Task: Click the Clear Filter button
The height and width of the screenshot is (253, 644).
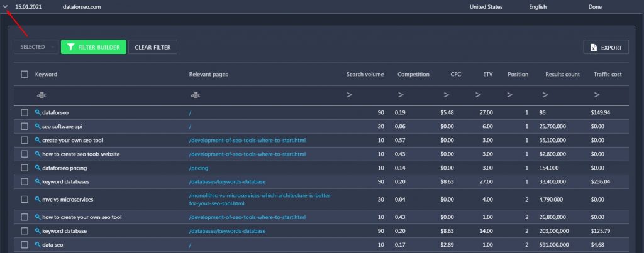Action: point(153,47)
